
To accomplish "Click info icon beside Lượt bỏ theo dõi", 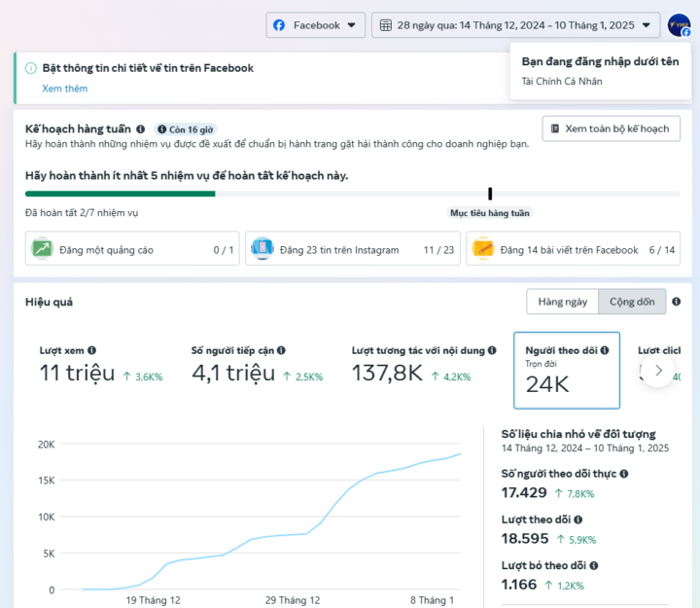I will [x=593, y=565].
